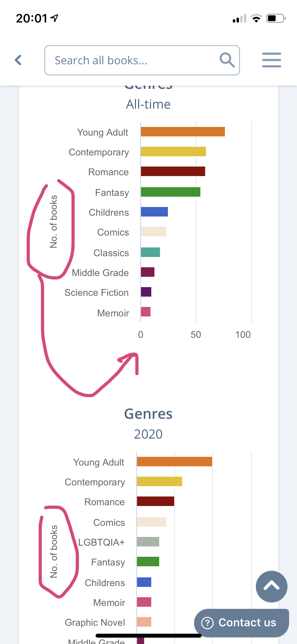Viewport: 297px width, 644px height.
Task: Select all-time Contemporary yellow bar
Action: click(173, 151)
